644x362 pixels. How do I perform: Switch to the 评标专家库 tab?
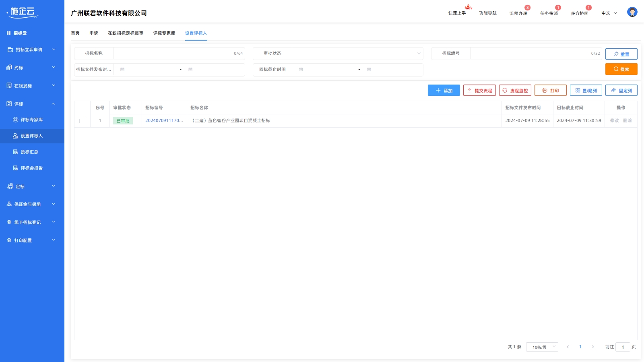click(164, 33)
